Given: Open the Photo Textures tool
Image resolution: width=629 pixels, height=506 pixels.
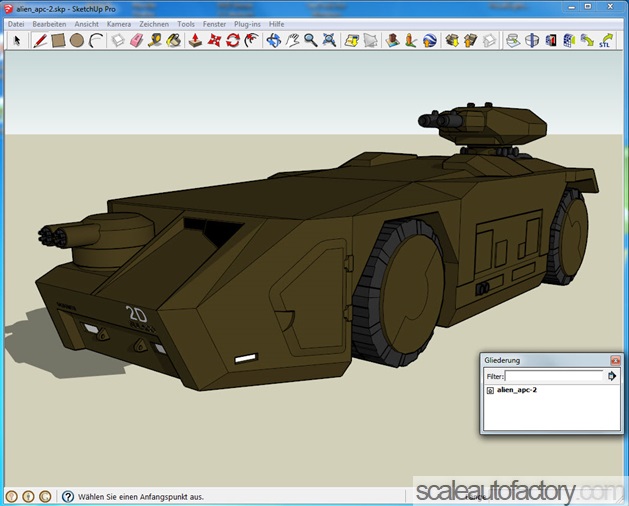Looking at the screenshot, I should 411,41.
